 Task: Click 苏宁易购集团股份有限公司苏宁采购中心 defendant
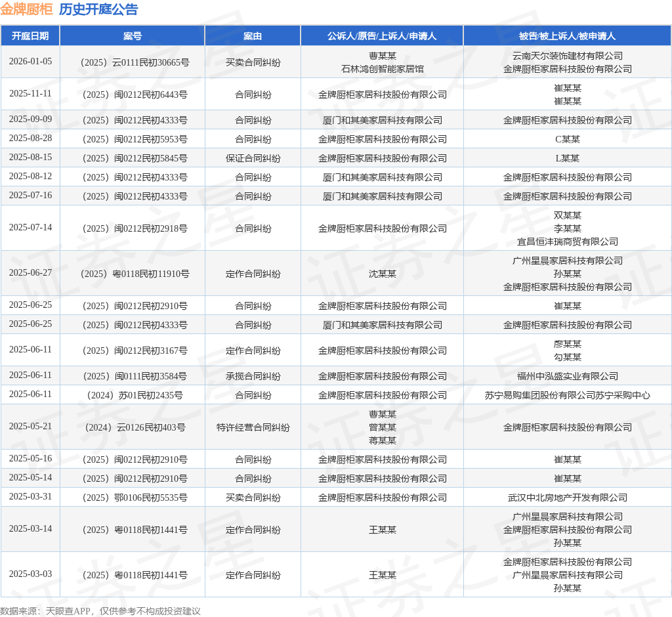(568, 395)
